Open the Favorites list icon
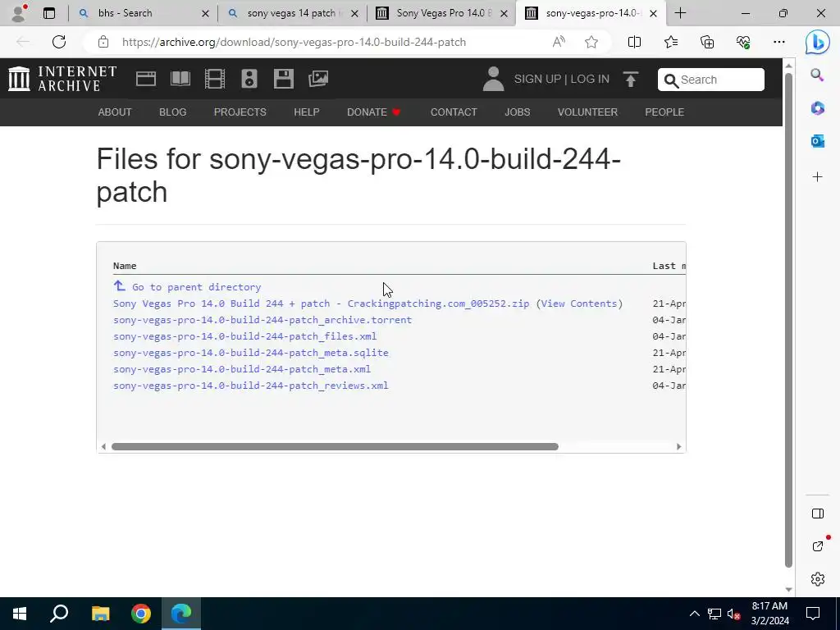This screenshot has height=630, width=840. click(671, 42)
